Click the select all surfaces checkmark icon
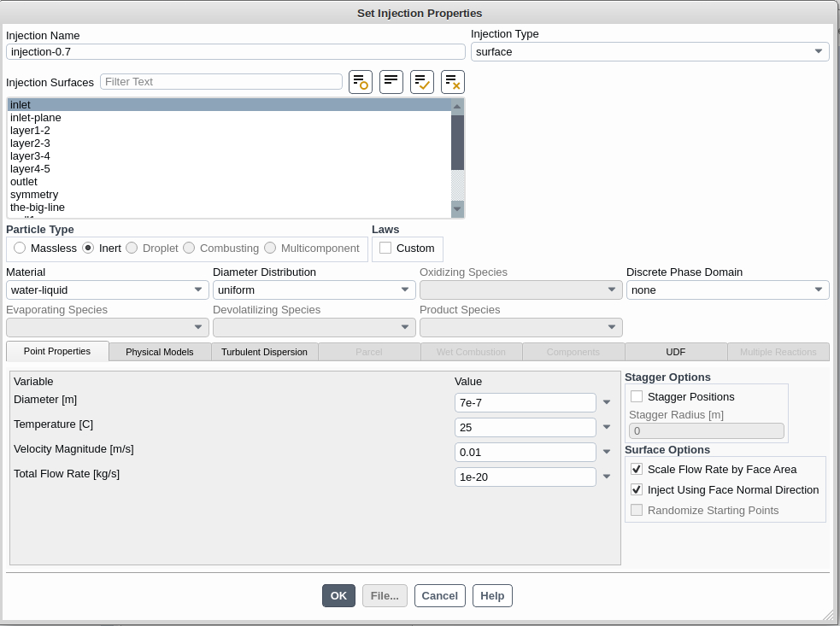Image resolution: width=840 pixels, height=626 pixels. (x=421, y=82)
